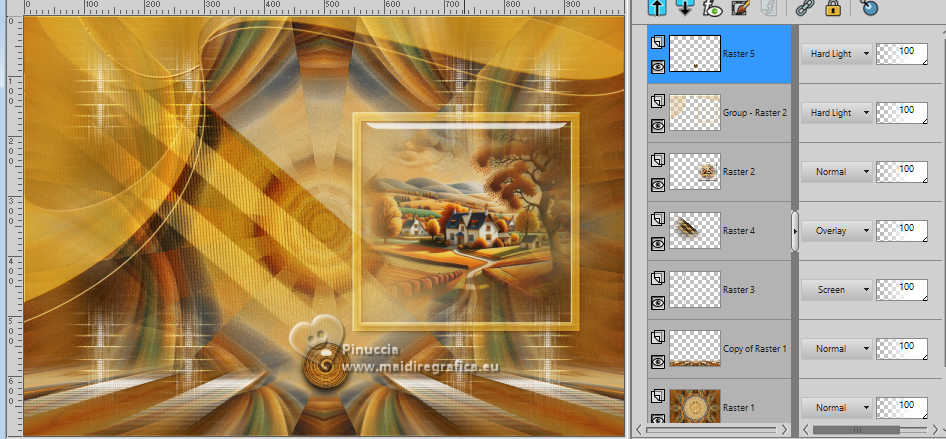
Task: Click the raster type icon of Raster 3
Action: [658, 278]
